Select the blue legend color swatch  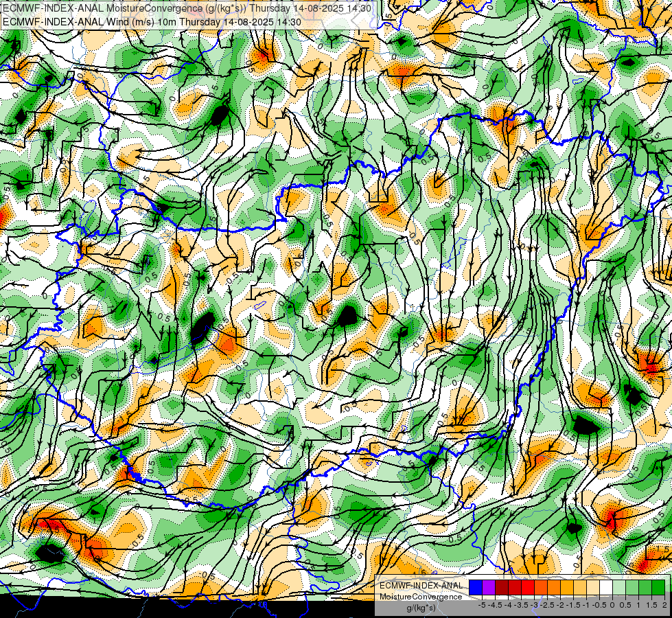point(476,587)
